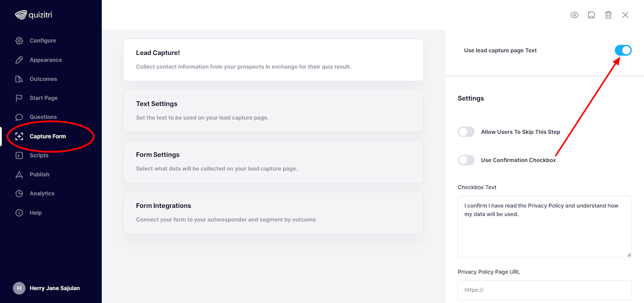This screenshot has width=644, height=303.
Task: Click the save disk icon
Action: pos(591,15)
